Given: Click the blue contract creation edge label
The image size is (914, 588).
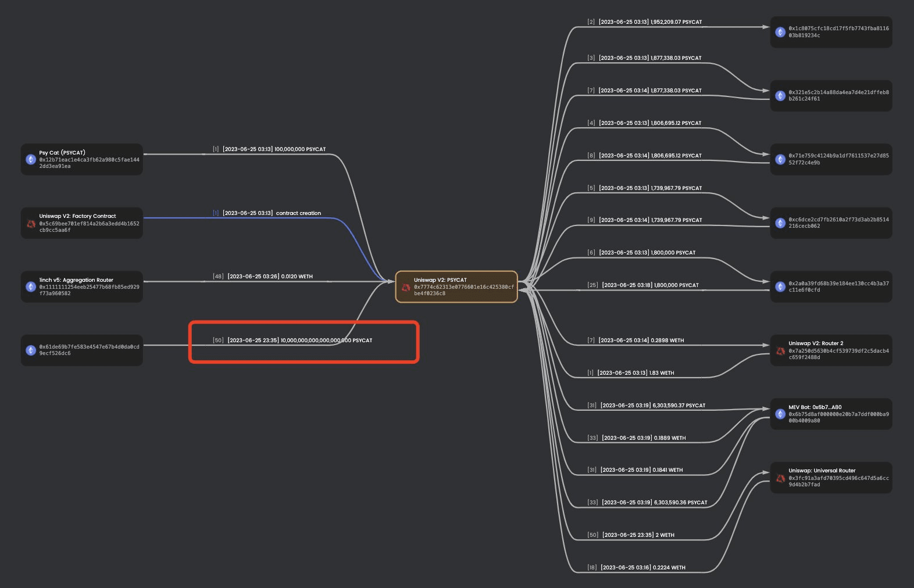Looking at the screenshot, I should 272,213.
